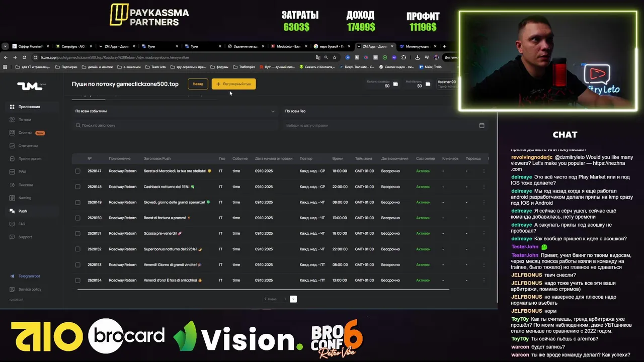Tick the checkbox for push 2628153
The width and height of the screenshot is (644, 362).
point(77,264)
